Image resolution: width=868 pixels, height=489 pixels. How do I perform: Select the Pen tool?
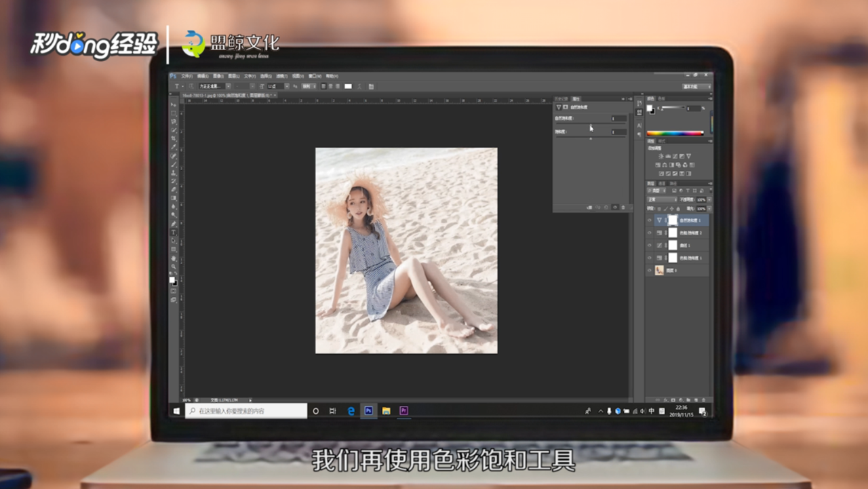pyautogui.click(x=174, y=224)
